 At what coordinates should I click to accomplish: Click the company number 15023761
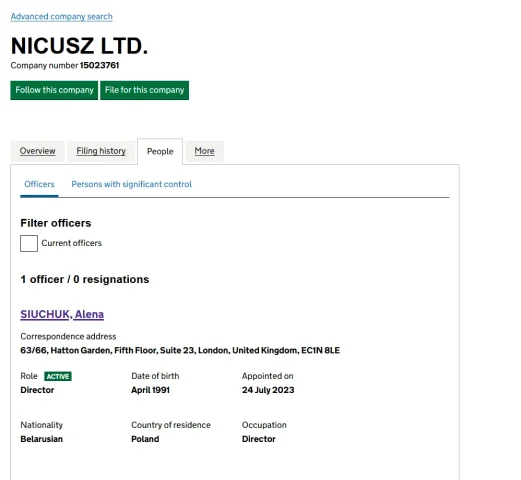tap(99, 65)
